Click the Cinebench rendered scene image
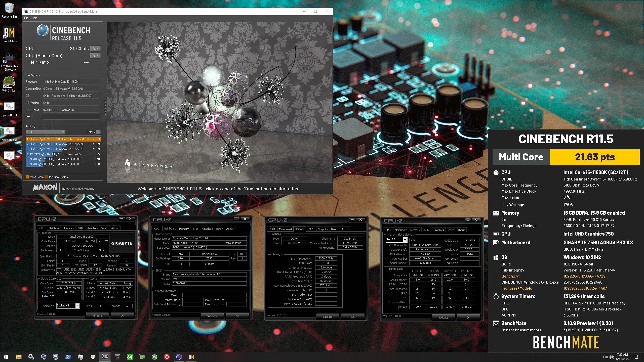This screenshot has width=644, height=362. coord(219,102)
